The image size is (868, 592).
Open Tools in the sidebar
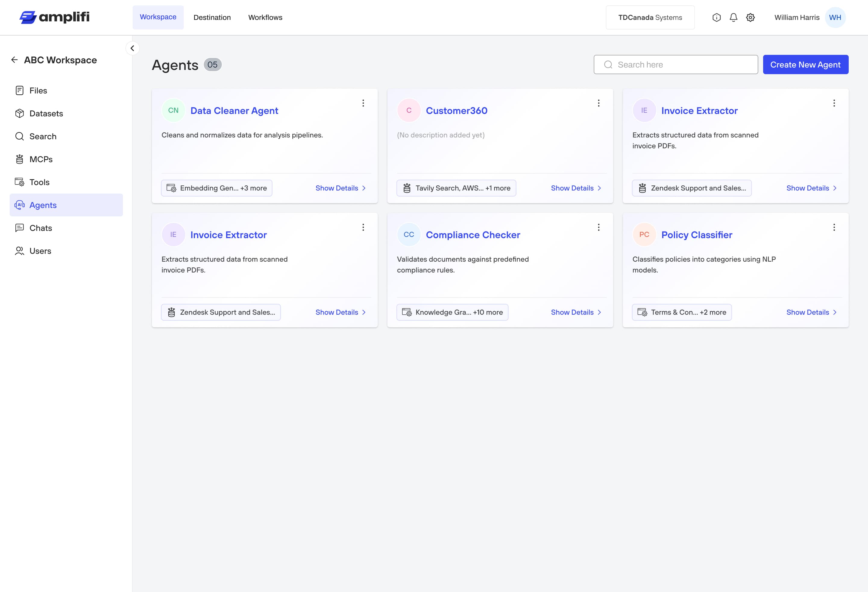(66, 182)
